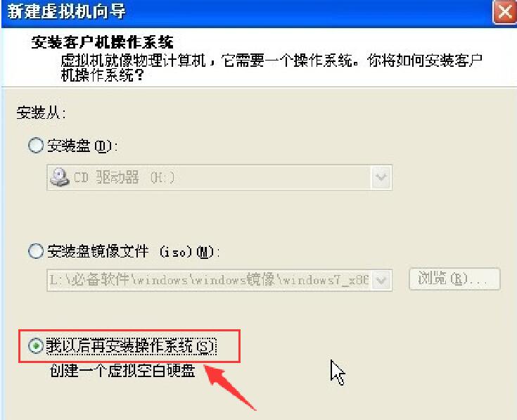Expand the CD 驱动器 (H:) dropdown arrow

(381, 178)
